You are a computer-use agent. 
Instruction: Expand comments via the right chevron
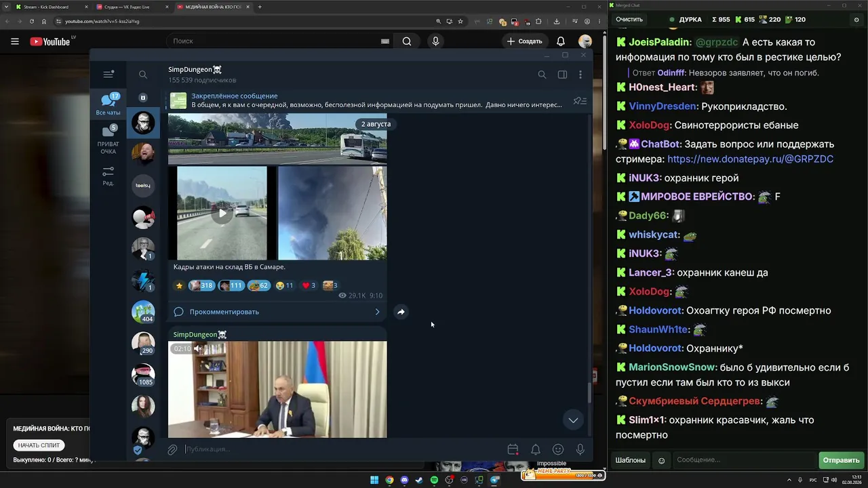[378, 312]
